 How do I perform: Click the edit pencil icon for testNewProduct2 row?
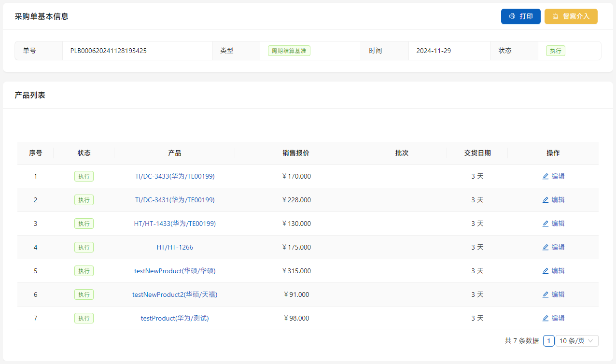point(546,294)
